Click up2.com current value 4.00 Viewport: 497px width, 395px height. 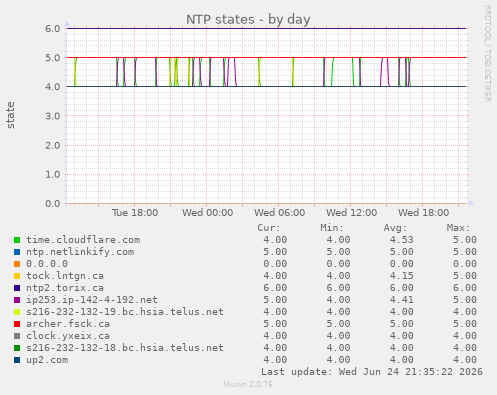(x=275, y=360)
